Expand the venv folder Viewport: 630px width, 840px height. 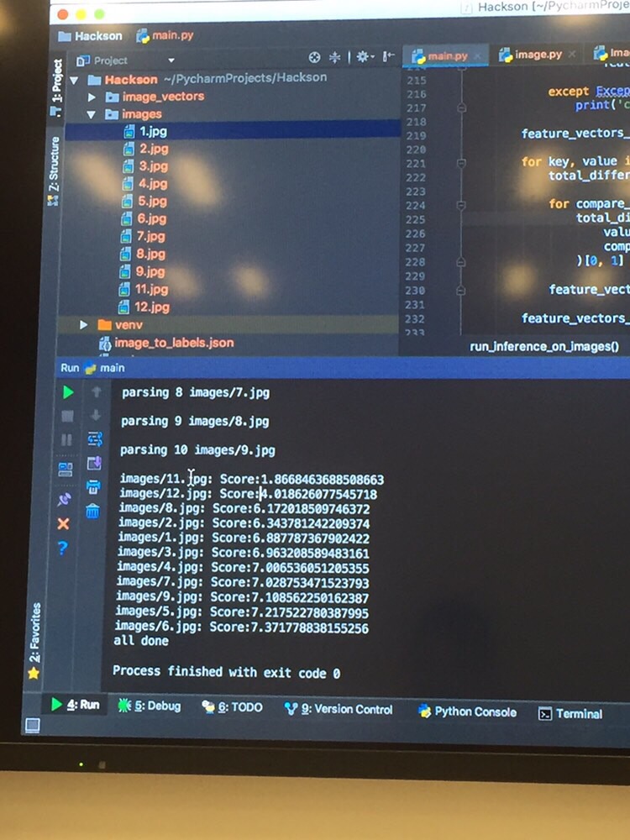[x=84, y=324]
